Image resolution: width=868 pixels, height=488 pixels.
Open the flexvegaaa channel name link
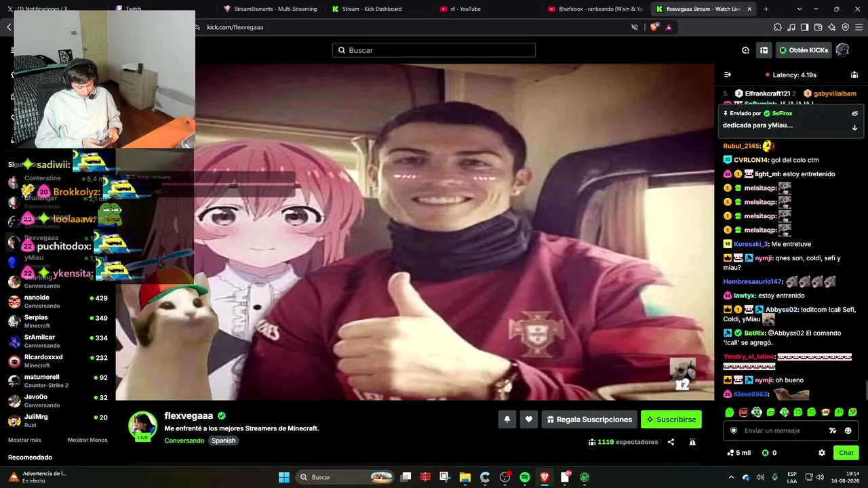[189, 415]
